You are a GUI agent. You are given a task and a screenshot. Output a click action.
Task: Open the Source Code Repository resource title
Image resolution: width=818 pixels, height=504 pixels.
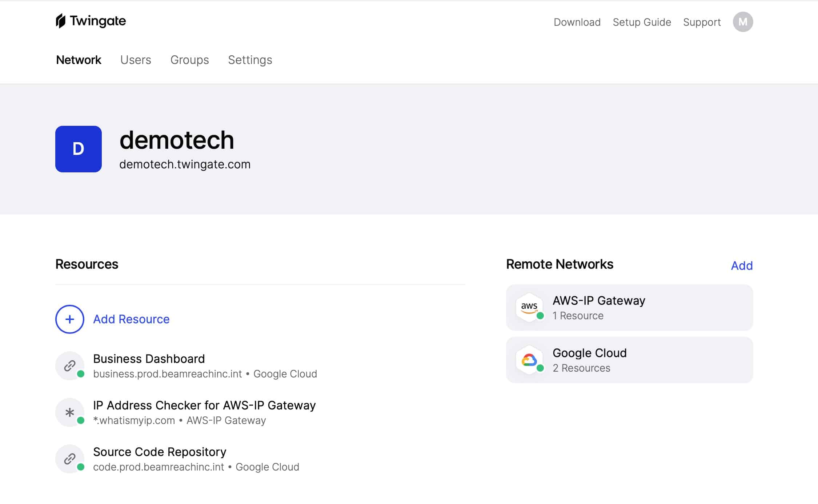[x=160, y=452]
